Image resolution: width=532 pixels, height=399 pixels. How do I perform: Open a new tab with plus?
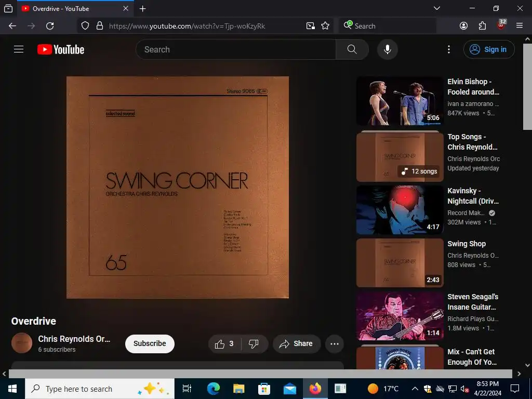click(x=143, y=9)
